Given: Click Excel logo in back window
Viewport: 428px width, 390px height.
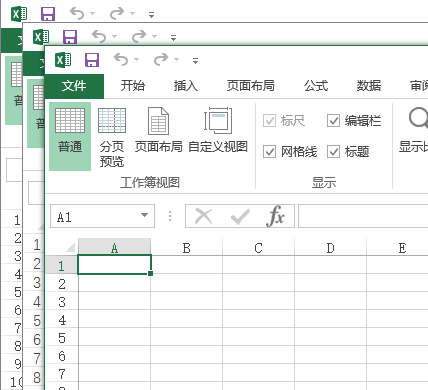Looking at the screenshot, I should (19, 14).
